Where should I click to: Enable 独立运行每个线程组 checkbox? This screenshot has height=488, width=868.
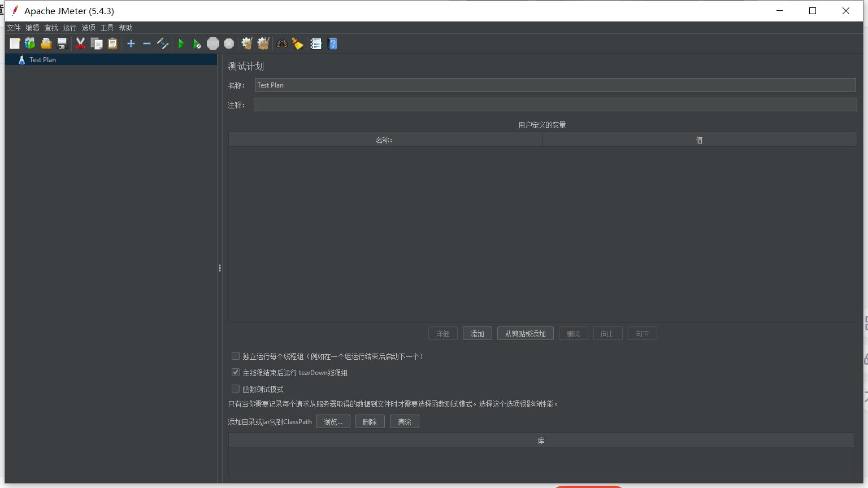236,356
